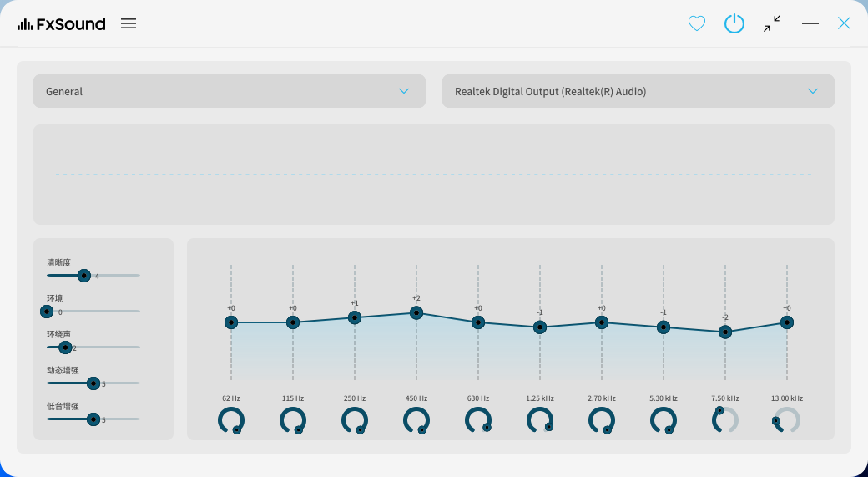
Task: Click the 450 Hz frequency label
Action: [416, 398]
